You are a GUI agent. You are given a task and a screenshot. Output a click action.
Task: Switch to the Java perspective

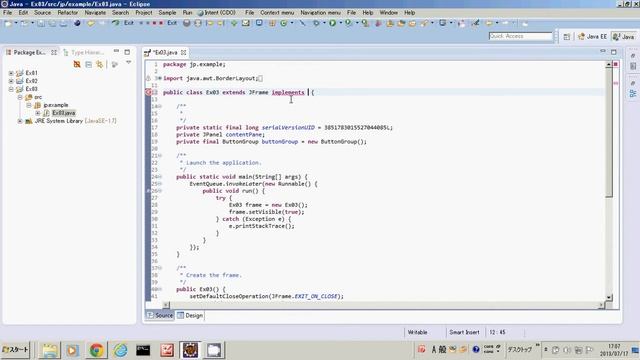pyautogui.click(x=624, y=36)
